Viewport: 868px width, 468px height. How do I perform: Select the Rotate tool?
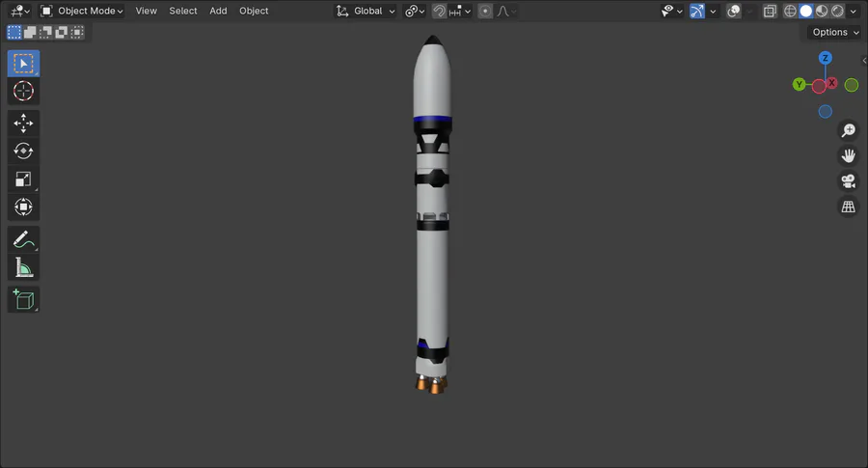point(23,151)
